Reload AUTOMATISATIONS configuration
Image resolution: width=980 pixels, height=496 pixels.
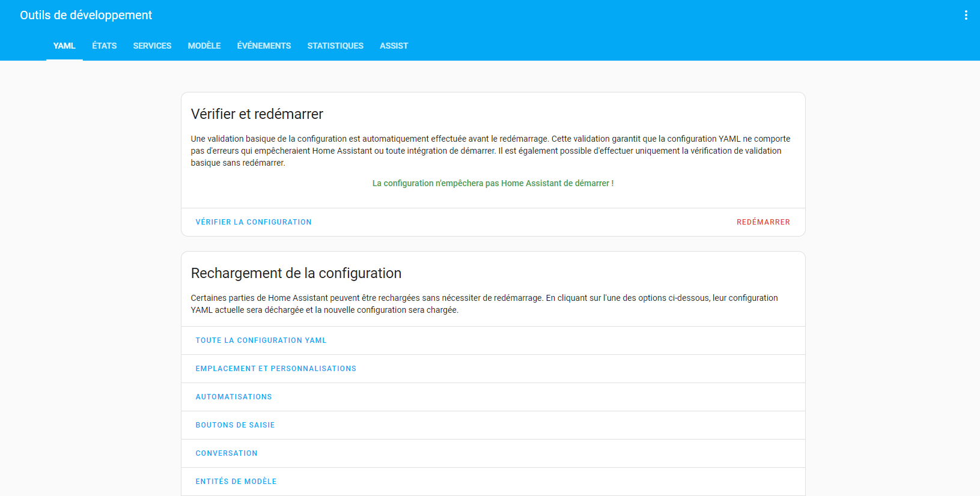coord(234,397)
